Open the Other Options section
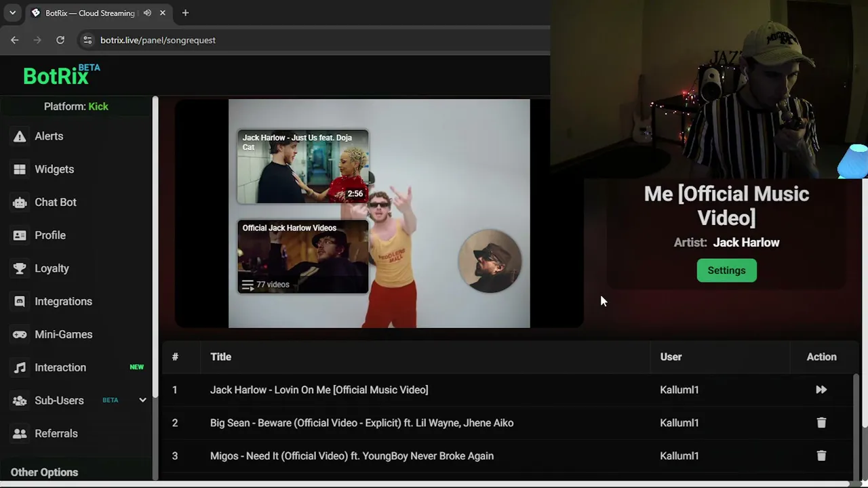The width and height of the screenshot is (868, 488). click(45, 472)
